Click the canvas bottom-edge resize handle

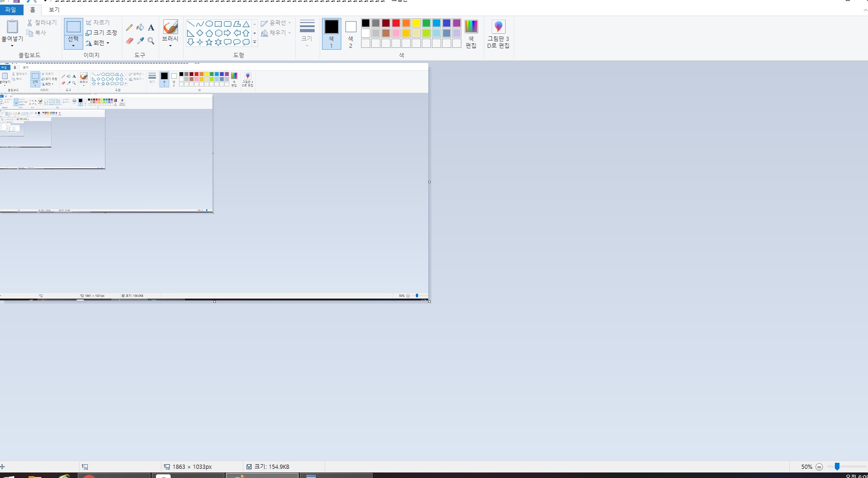coord(214,301)
